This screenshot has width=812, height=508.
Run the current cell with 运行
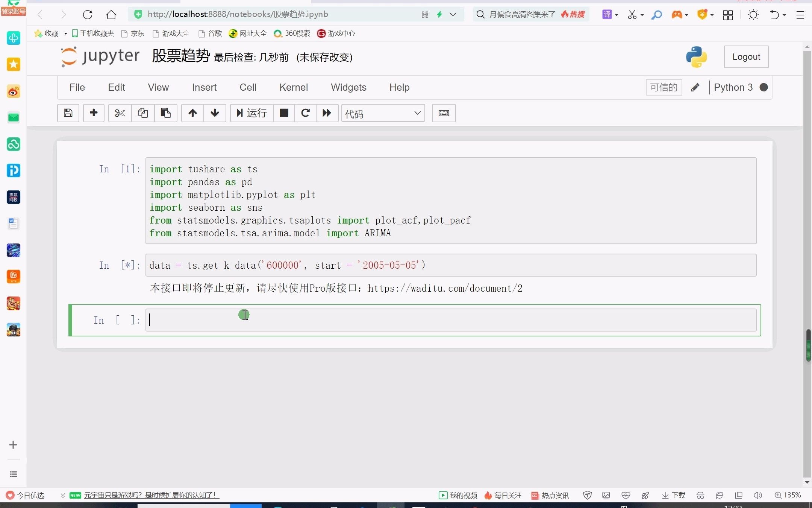(251, 113)
